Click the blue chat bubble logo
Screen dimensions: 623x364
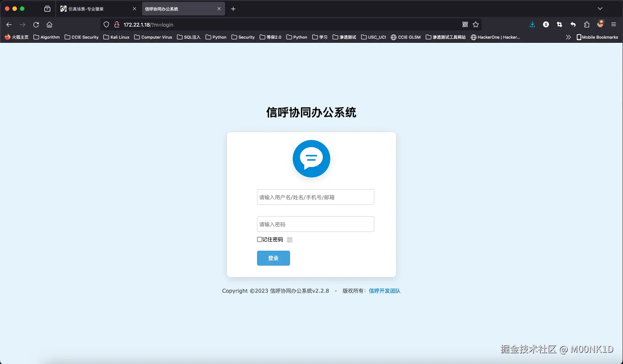[311, 159]
